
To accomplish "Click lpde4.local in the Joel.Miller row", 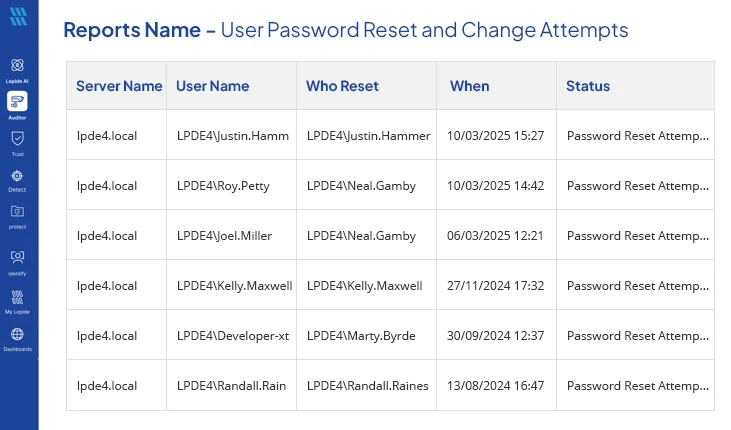I will 107,236.
